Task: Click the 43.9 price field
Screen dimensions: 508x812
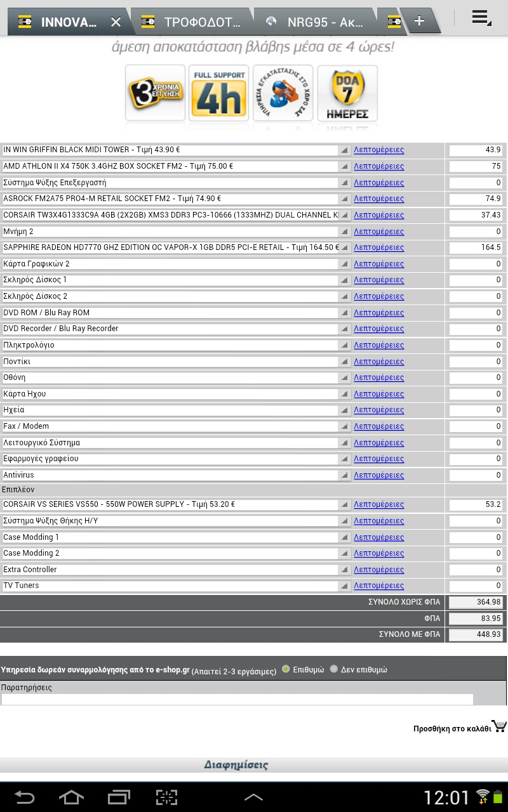Action: [x=476, y=150]
